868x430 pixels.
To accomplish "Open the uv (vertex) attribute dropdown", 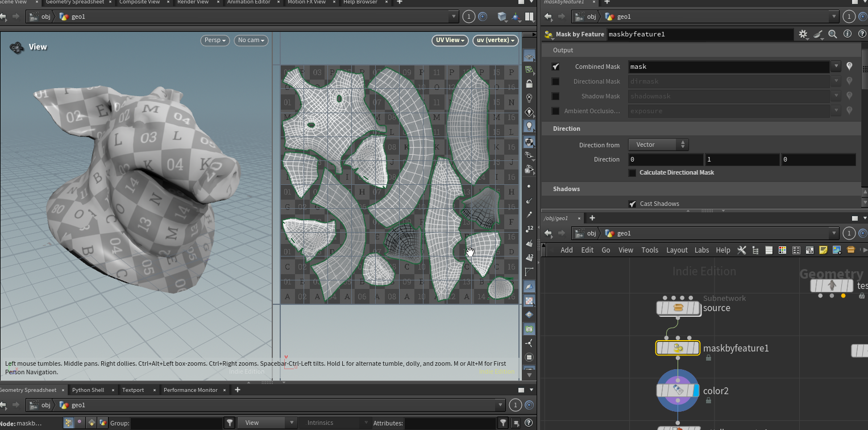I will 495,40.
